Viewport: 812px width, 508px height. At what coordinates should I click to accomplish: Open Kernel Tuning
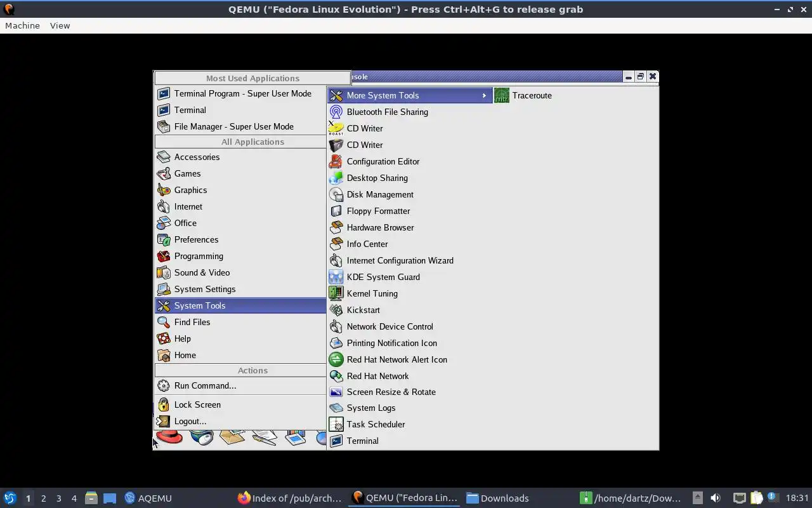(410, 293)
